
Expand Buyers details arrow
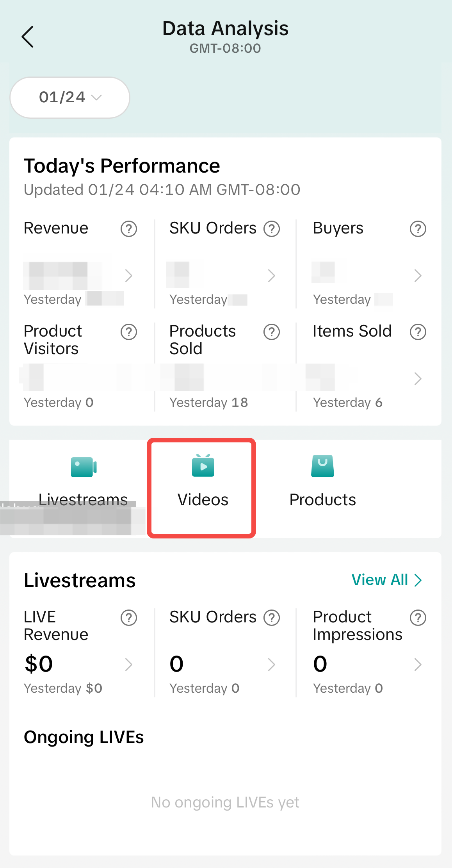(418, 276)
